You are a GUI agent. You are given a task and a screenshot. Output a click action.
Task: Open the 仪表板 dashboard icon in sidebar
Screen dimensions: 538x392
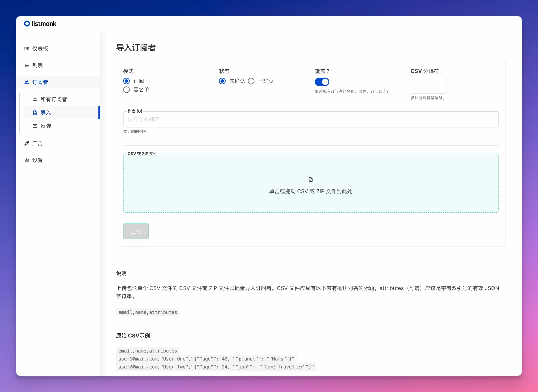point(27,48)
